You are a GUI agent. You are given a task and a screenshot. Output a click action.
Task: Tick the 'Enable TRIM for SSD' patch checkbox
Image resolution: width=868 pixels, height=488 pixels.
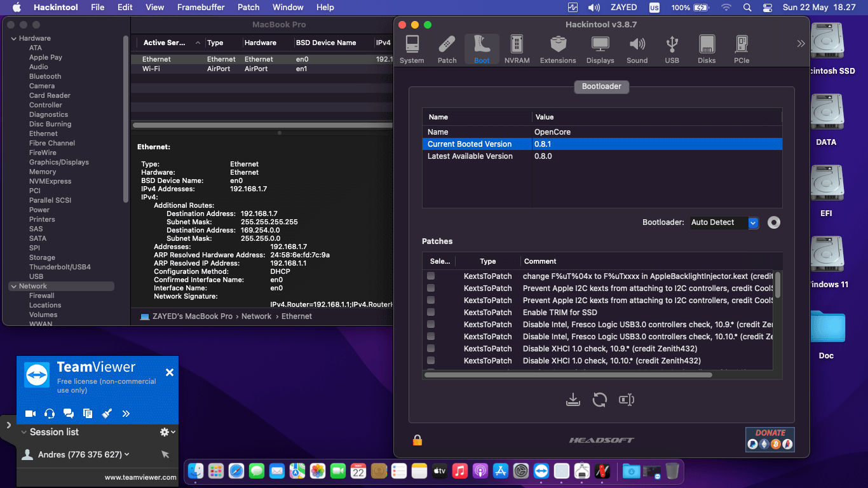[431, 313]
